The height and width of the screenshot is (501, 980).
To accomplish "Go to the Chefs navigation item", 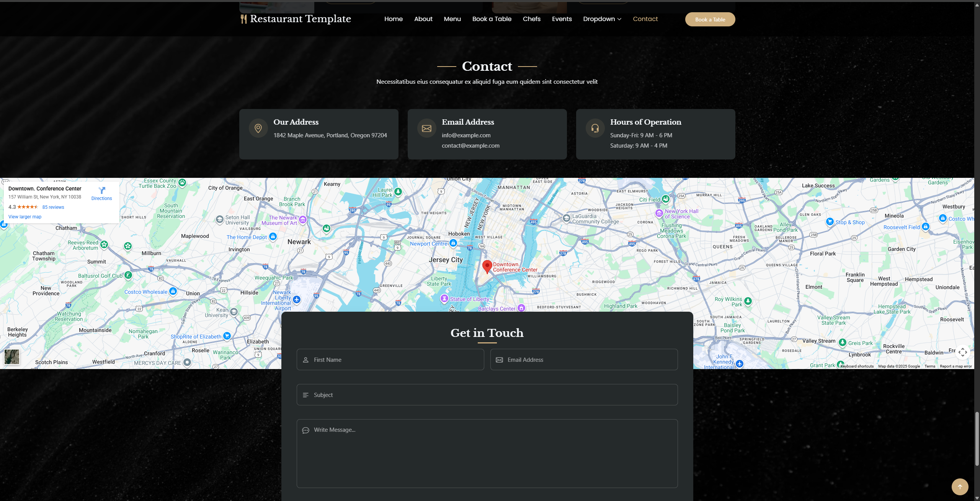I will (531, 19).
